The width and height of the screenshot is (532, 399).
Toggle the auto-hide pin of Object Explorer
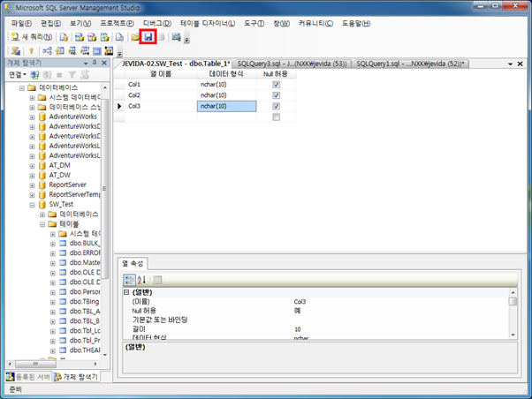pyautogui.click(x=95, y=63)
